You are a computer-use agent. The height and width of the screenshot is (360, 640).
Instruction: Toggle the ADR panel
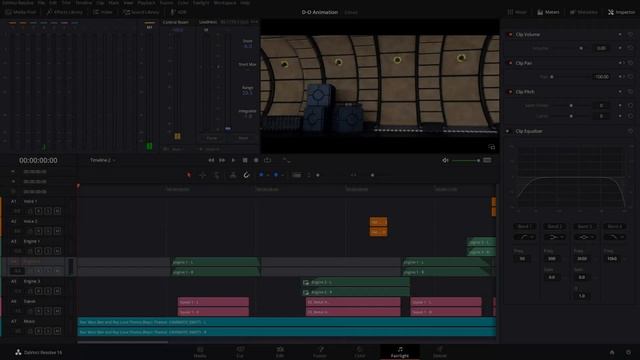[x=178, y=12]
